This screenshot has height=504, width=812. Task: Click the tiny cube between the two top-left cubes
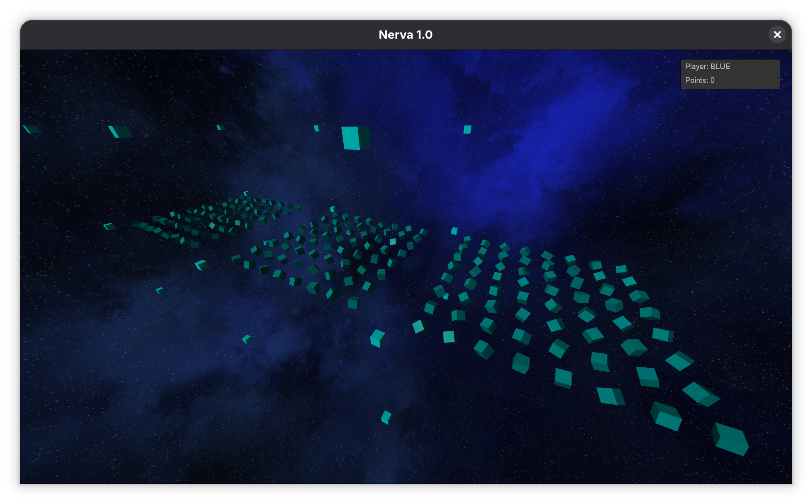220,127
